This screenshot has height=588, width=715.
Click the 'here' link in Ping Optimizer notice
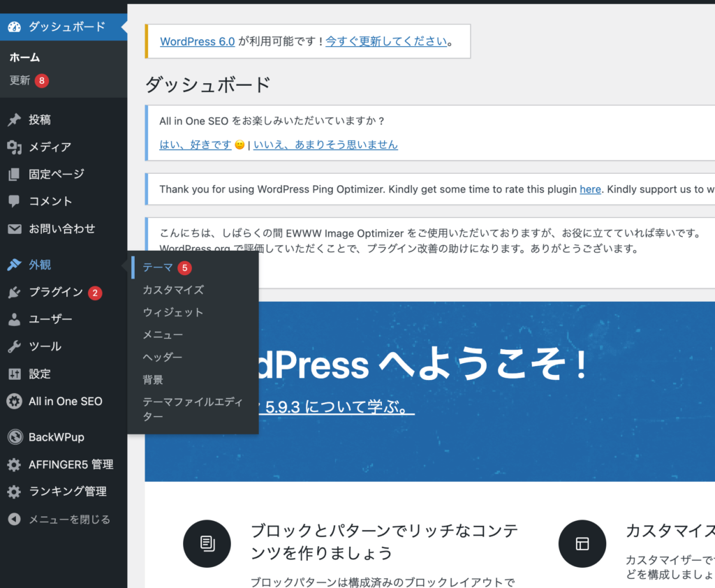point(590,189)
